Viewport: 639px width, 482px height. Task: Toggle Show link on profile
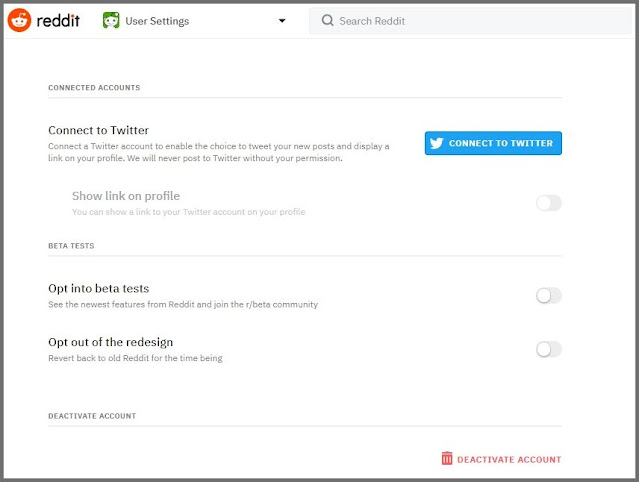(x=549, y=203)
